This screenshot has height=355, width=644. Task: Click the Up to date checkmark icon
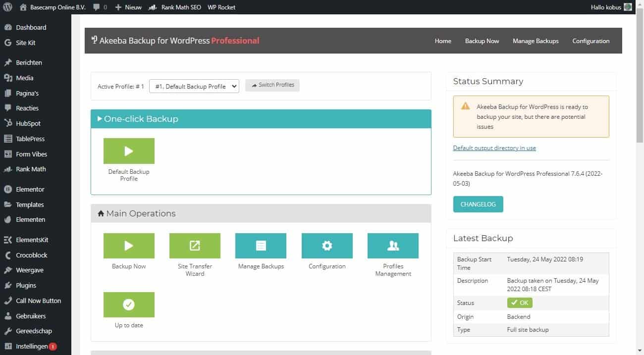[x=129, y=304]
